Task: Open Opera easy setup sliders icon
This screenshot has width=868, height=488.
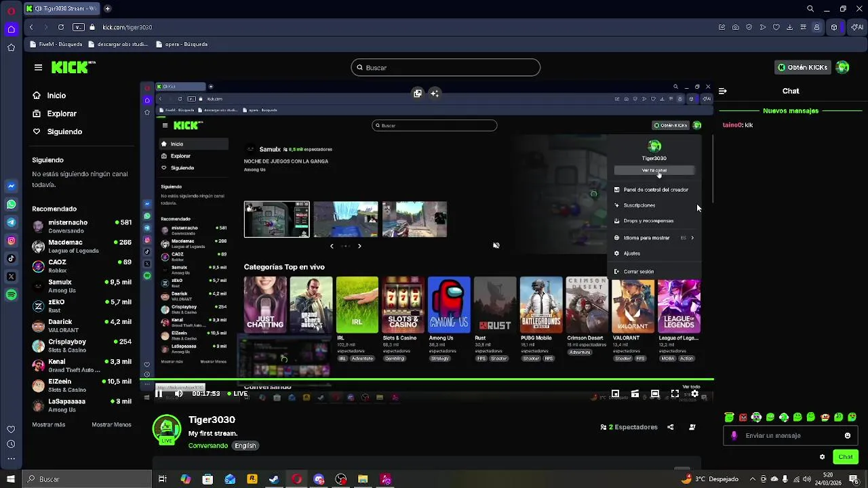Action: (804, 27)
